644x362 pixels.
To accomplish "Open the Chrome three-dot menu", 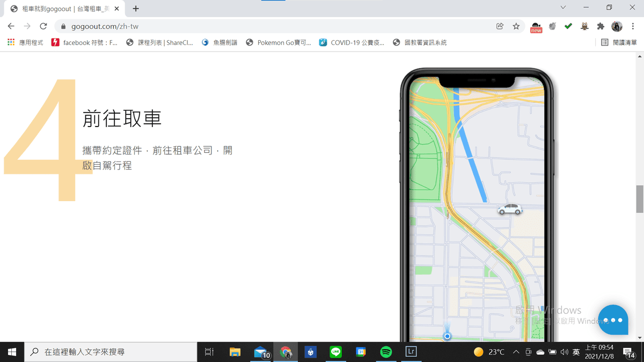I will [633, 26].
